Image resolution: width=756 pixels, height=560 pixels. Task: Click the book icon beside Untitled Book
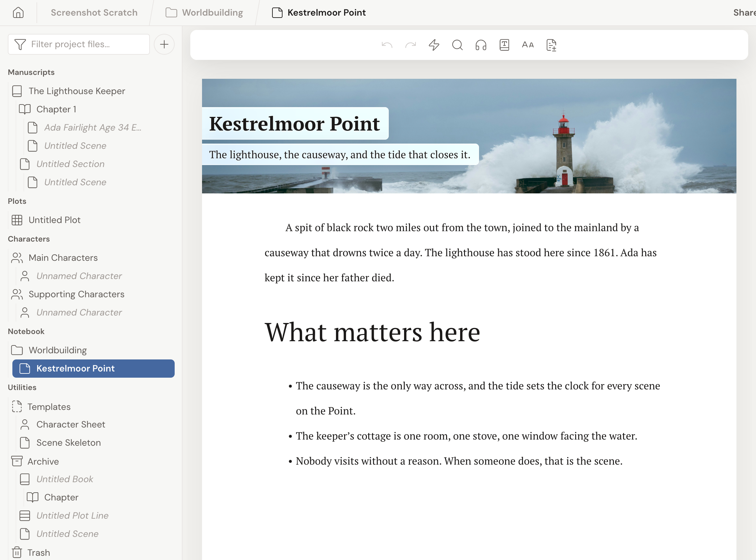25,479
